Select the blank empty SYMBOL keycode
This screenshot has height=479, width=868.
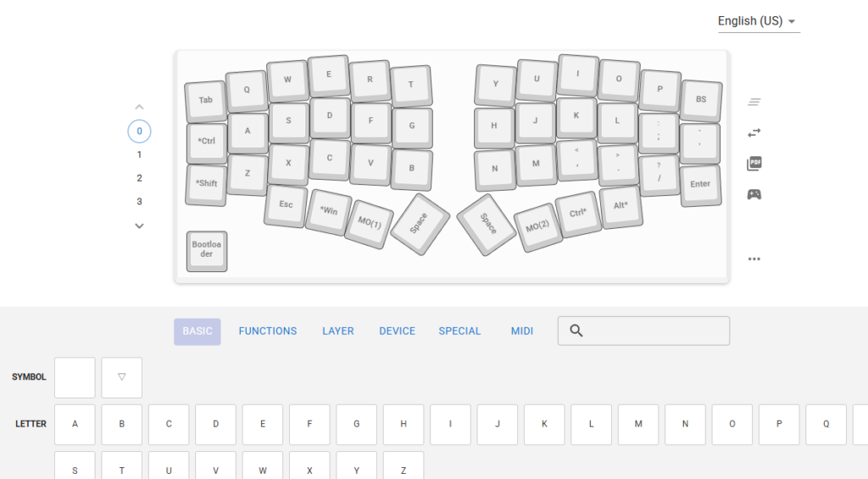click(75, 377)
